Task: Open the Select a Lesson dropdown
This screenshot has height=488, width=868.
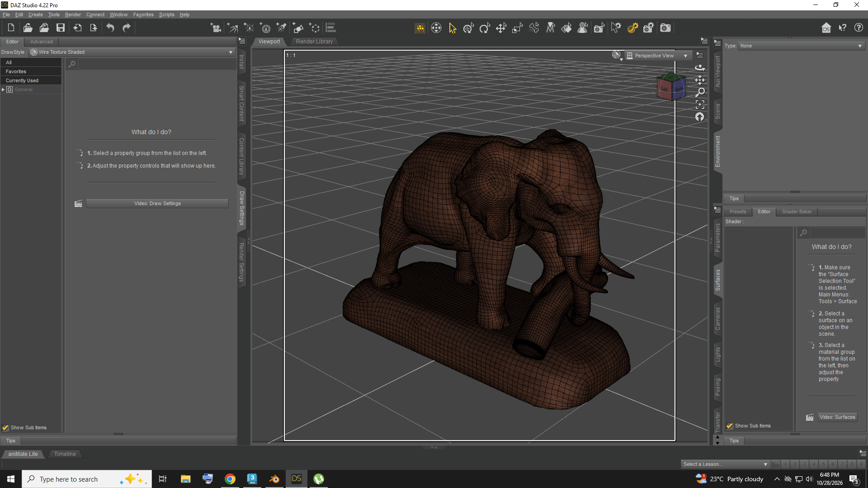Action: point(725,464)
